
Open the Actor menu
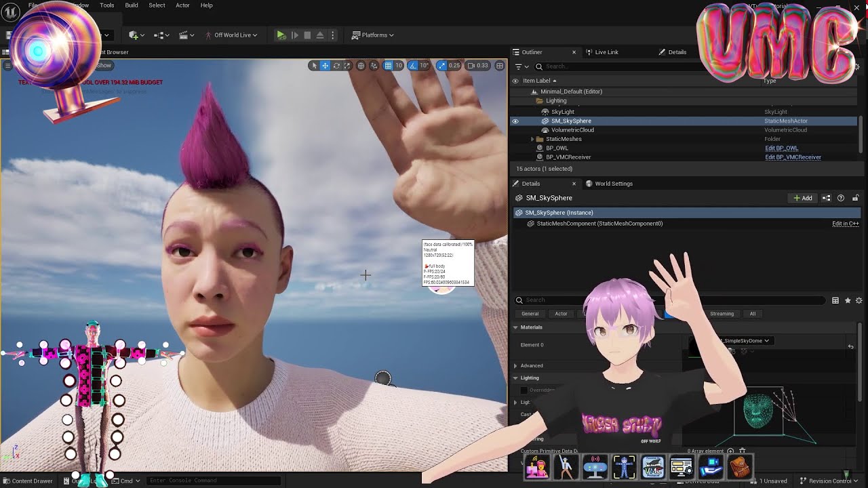182,5
